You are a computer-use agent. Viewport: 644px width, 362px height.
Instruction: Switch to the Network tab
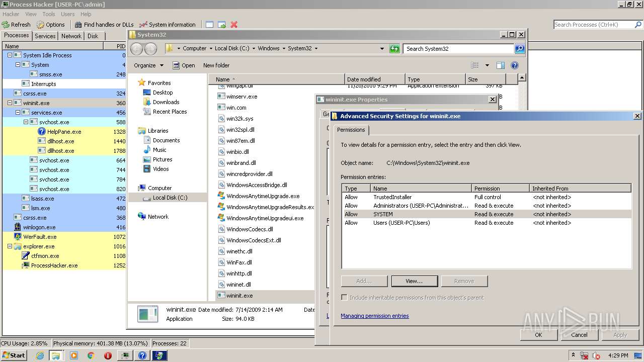pyautogui.click(x=71, y=36)
